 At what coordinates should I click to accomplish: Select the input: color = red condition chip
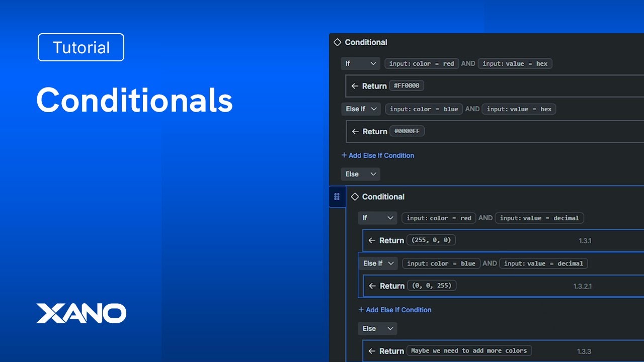(x=422, y=63)
